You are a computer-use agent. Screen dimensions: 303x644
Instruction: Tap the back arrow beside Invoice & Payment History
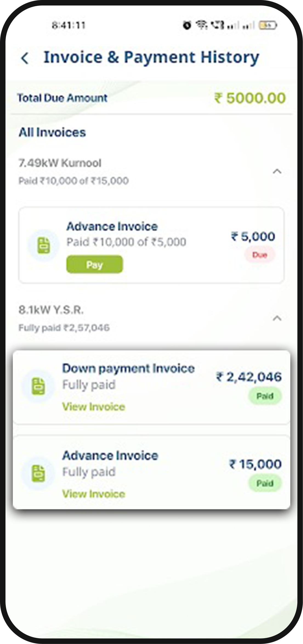[x=25, y=58]
